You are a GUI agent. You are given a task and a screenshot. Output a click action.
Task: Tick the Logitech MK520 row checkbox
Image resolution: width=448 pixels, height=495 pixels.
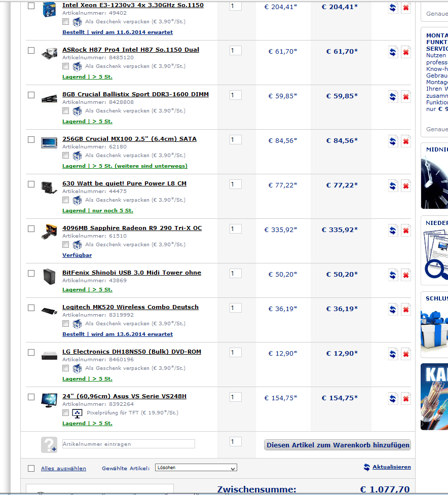click(31, 308)
